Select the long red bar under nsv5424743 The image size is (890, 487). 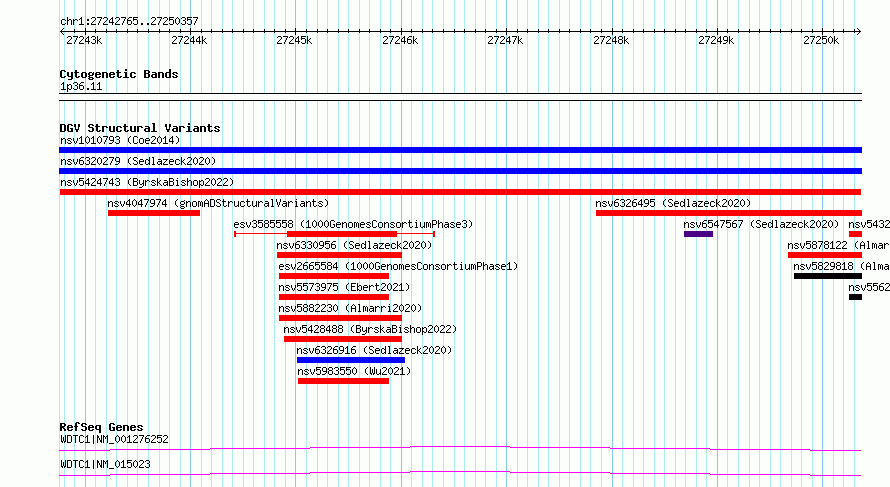click(460, 192)
